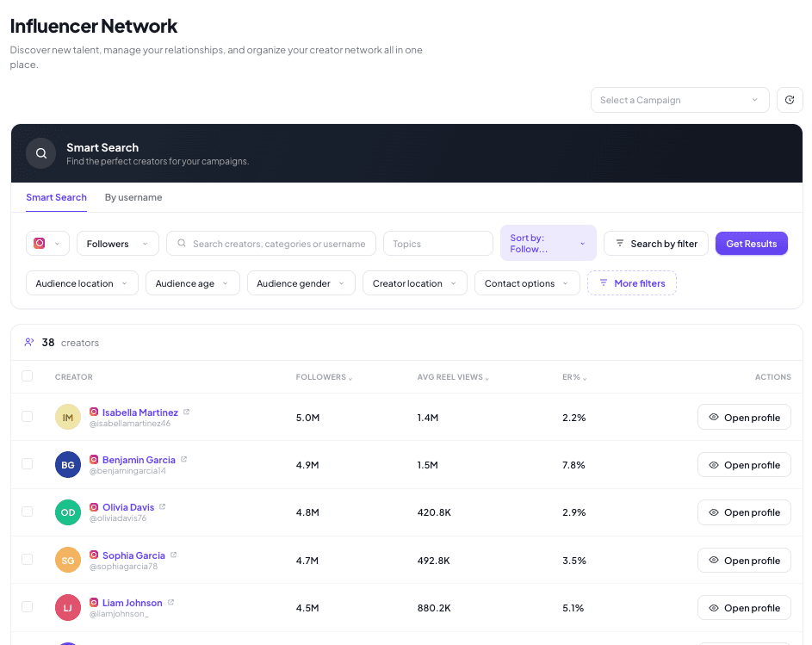Image resolution: width=812 pixels, height=645 pixels.
Task: Expand the Audience location filter
Action: coord(82,283)
